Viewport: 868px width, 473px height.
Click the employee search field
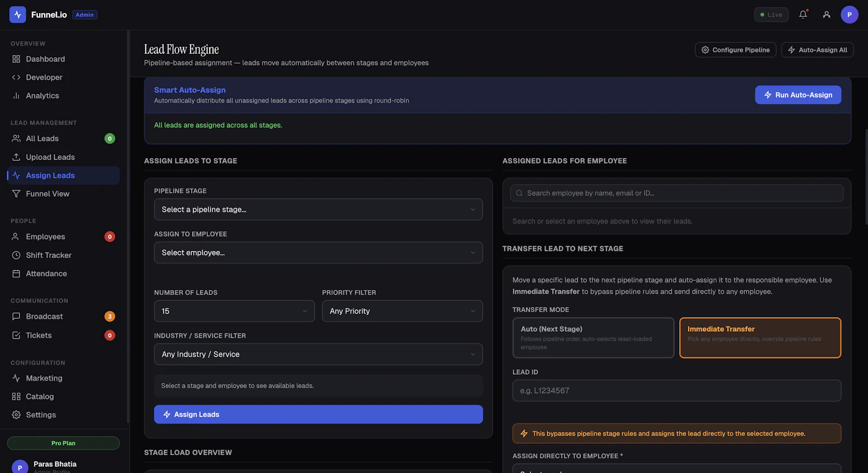(676, 193)
